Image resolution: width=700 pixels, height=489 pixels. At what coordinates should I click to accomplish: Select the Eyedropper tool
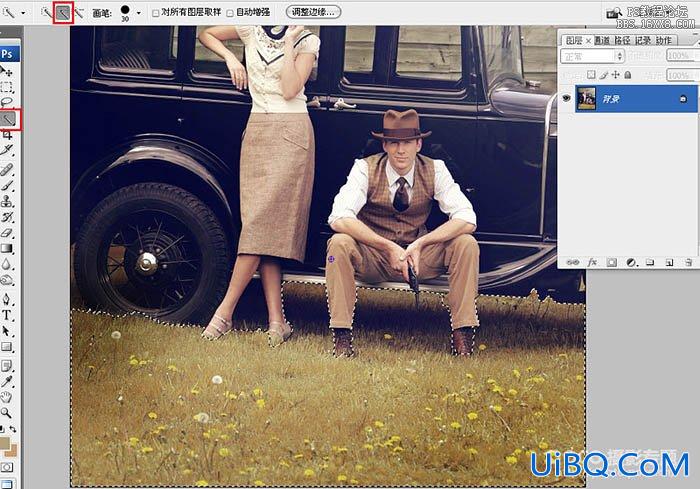7,381
